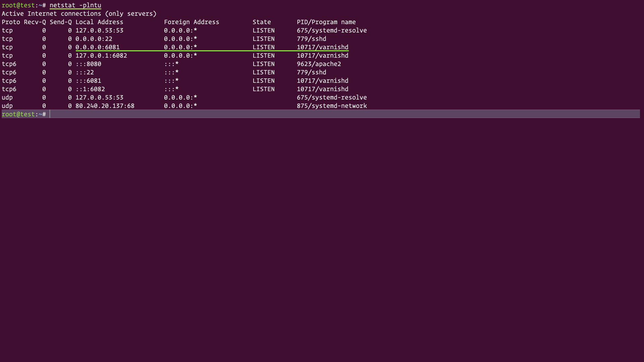Click 675/systemd-resolve in the tcp row
Image resolution: width=644 pixels, height=362 pixels.
click(332, 31)
